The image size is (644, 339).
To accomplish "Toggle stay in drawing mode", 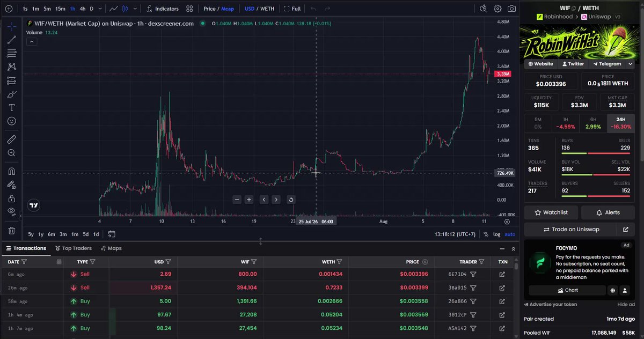I will click(x=11, y=185).
